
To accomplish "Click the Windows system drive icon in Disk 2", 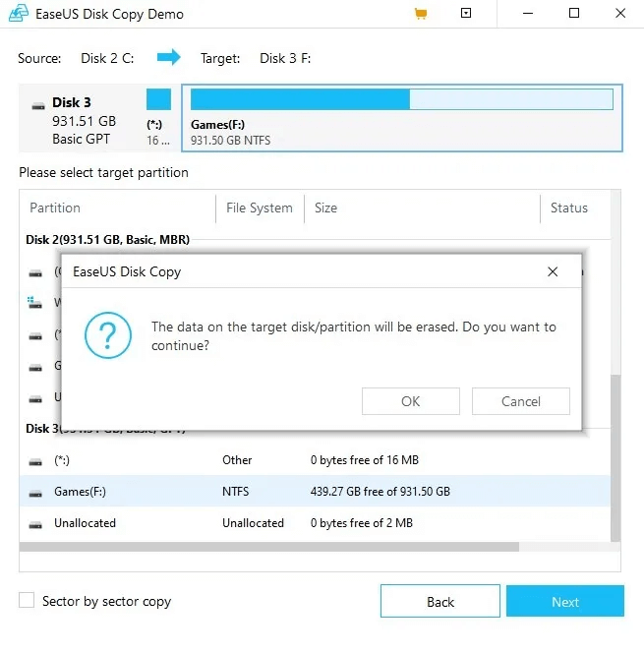I will pyautogui.click(x=34, y=302).
